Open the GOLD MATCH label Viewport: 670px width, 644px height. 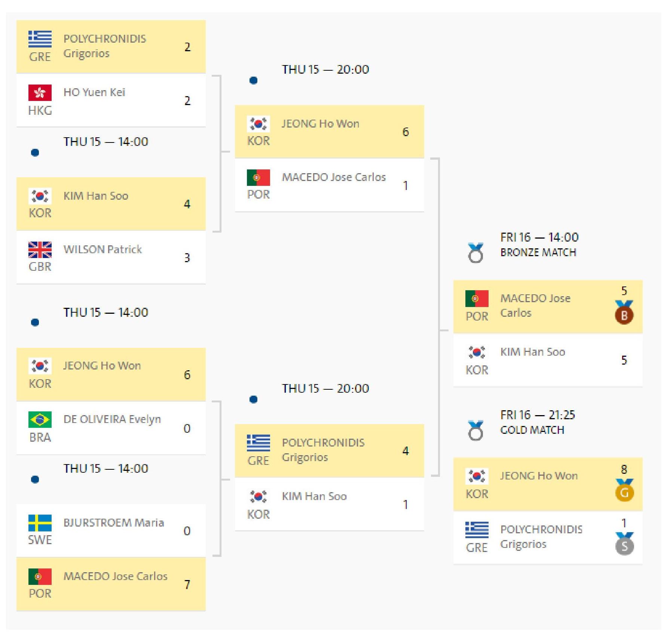point(532,430)
